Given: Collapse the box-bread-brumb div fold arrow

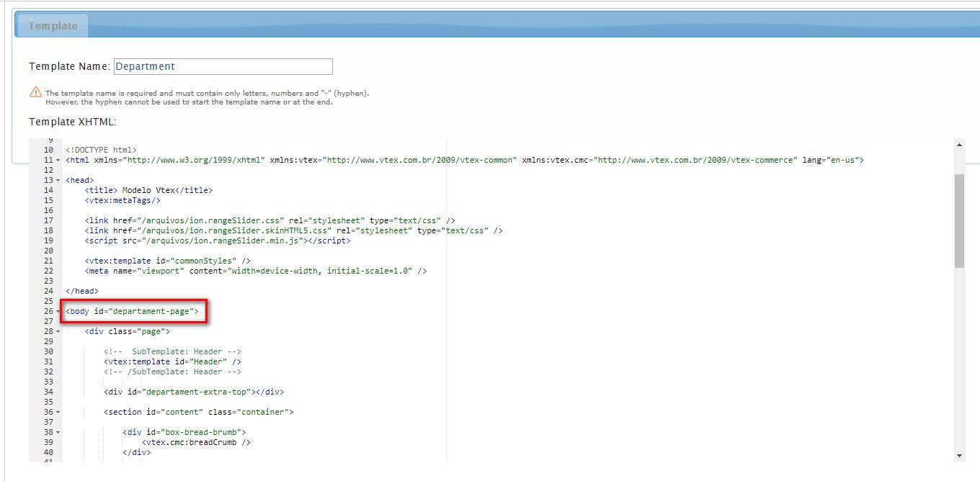Looking at the screenshot, I should coord(58,432).
